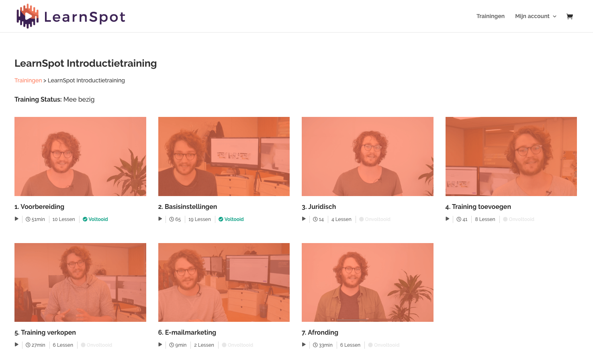
Task: Click play icon under Juridisch
Action: point(304,219)
